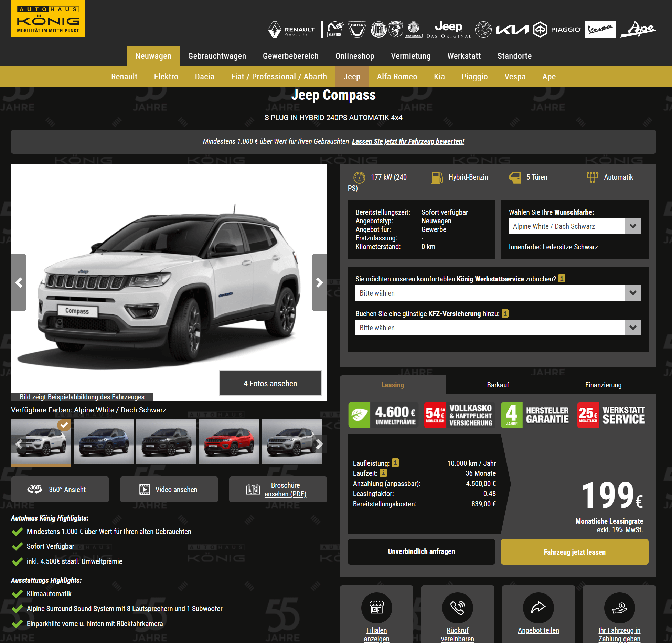The image size is (672, 643).
Task: Click the Ape brand logo
Action: [638, 30]
